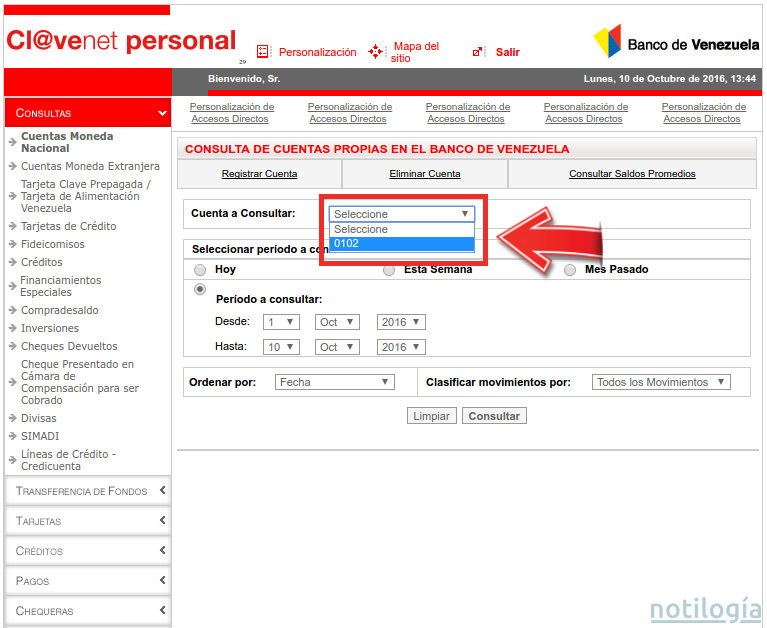767x628 pixels.
Task: Click the Salir exit icon
Action: point(478,52)
